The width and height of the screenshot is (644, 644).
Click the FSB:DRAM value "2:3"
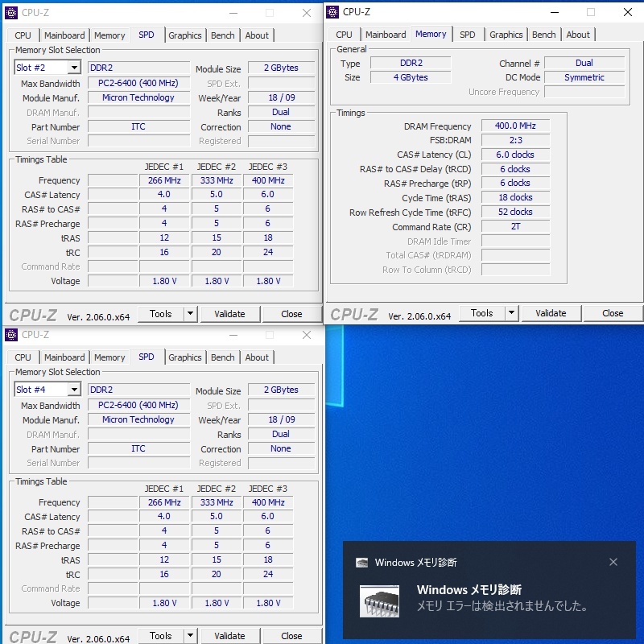[515, 140]
